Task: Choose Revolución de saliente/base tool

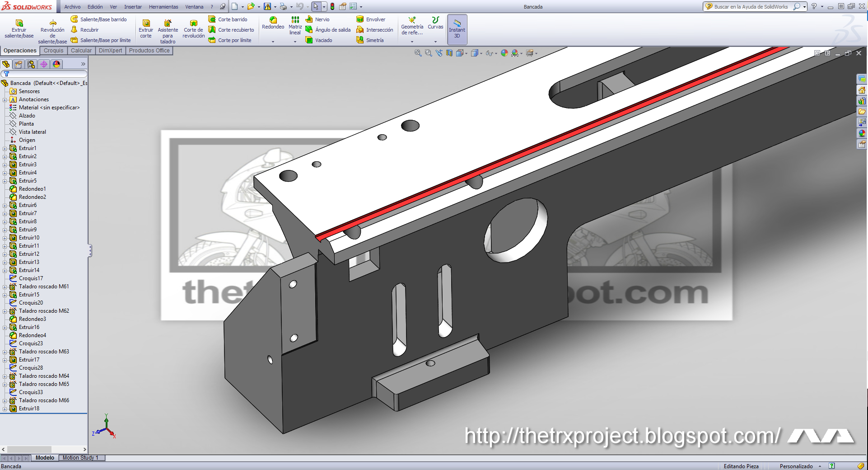Action: click(52, 32)
